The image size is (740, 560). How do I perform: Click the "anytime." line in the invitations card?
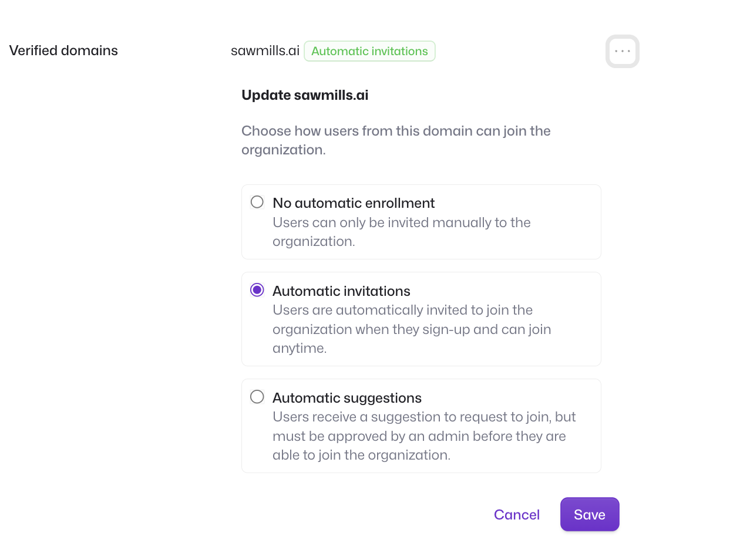click(300, 348)
